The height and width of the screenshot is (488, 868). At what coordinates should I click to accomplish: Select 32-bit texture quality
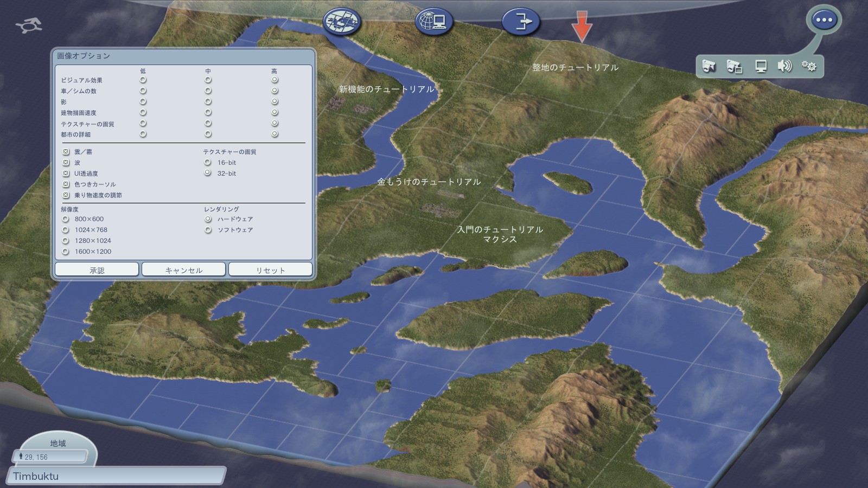tap(208, 173)
